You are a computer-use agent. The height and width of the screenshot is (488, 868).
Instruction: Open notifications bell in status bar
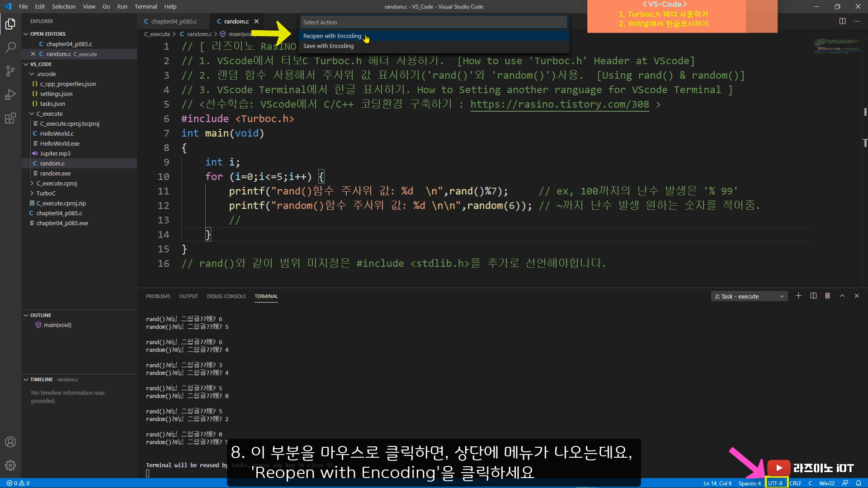859,483
